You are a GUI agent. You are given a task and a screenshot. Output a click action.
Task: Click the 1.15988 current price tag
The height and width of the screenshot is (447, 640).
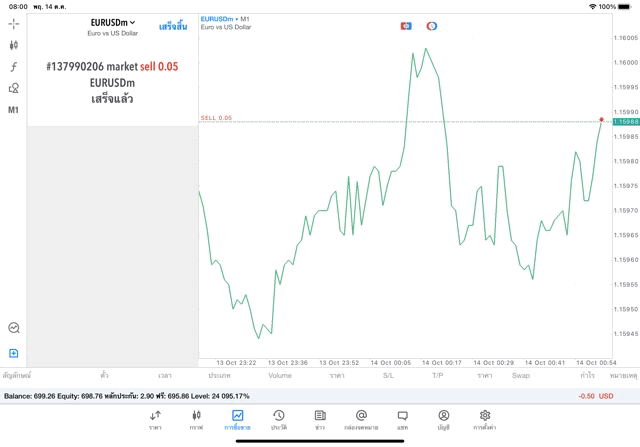pos(626,122)
